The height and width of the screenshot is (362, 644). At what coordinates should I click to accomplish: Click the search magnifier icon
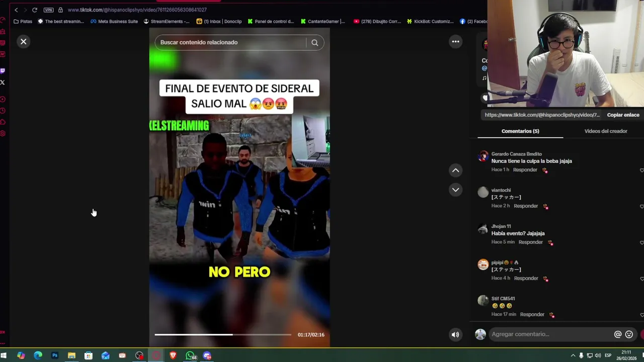click(x=315, y=43)
